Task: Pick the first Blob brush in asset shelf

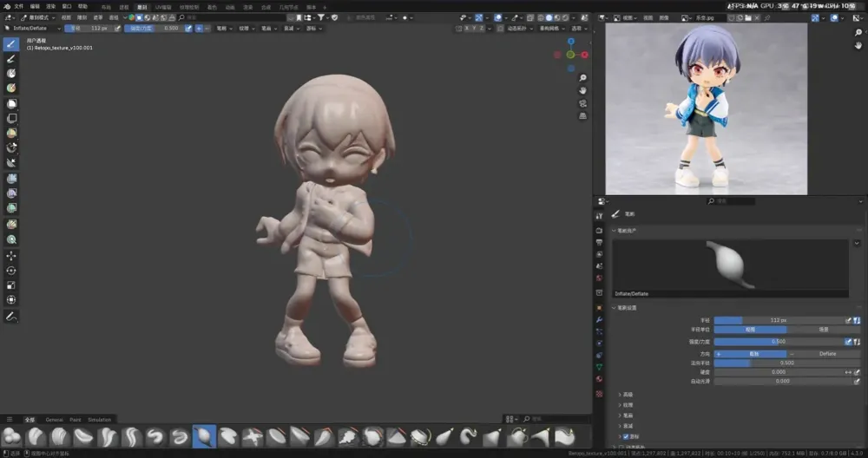Action: click(12, 436)
